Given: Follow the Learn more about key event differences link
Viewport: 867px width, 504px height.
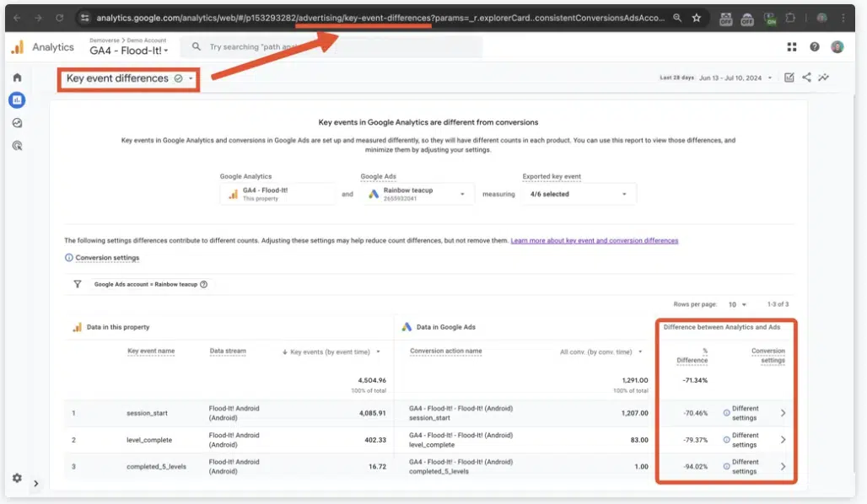Looking at the screenshot, I should point(594,241).
